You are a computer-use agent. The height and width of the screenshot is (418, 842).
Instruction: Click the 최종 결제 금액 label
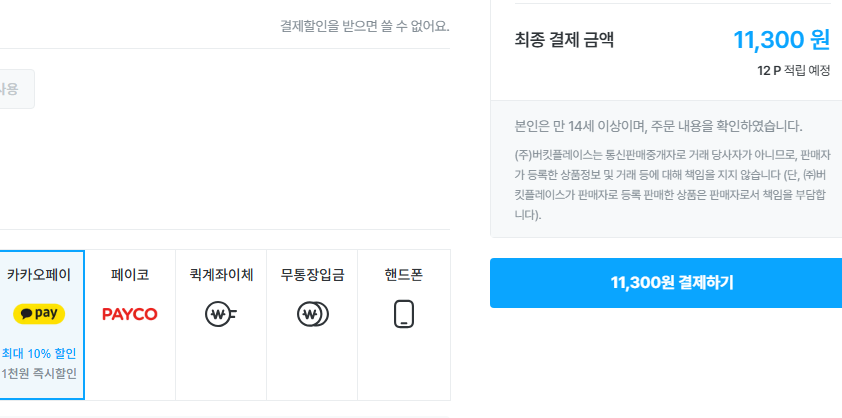tap(564, 40)
